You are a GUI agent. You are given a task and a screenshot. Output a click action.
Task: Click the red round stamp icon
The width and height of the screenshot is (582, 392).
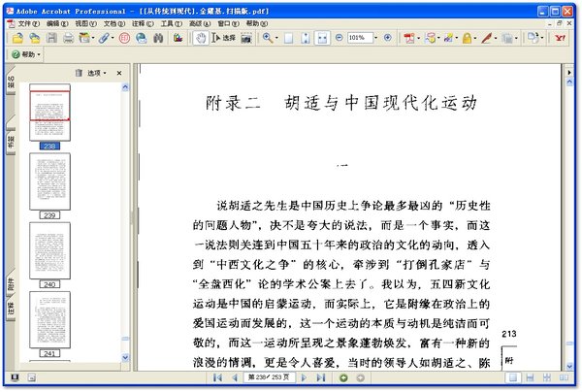(x=124, y=38)
